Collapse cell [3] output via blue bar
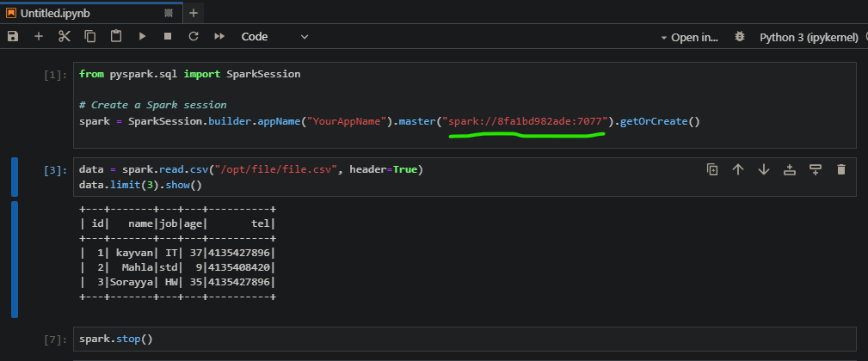Image resolution: width=868 pixels, height=361 pixels. [15, 260]
